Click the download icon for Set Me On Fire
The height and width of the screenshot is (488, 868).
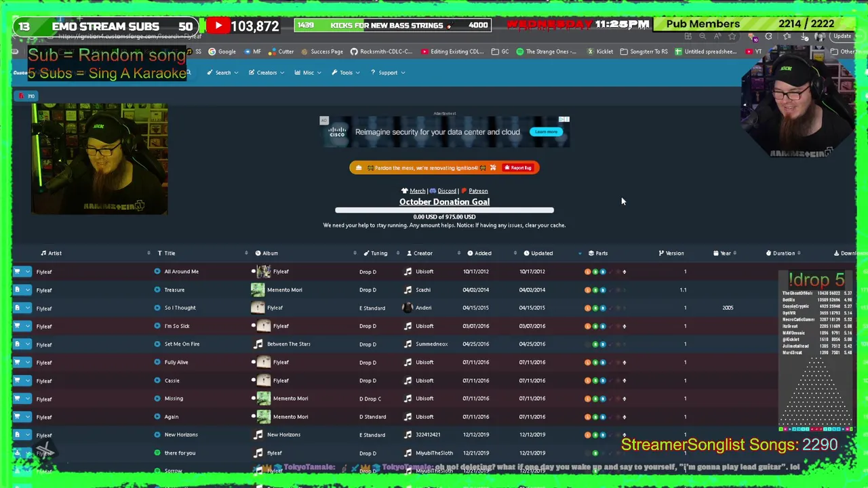[17, 344]
